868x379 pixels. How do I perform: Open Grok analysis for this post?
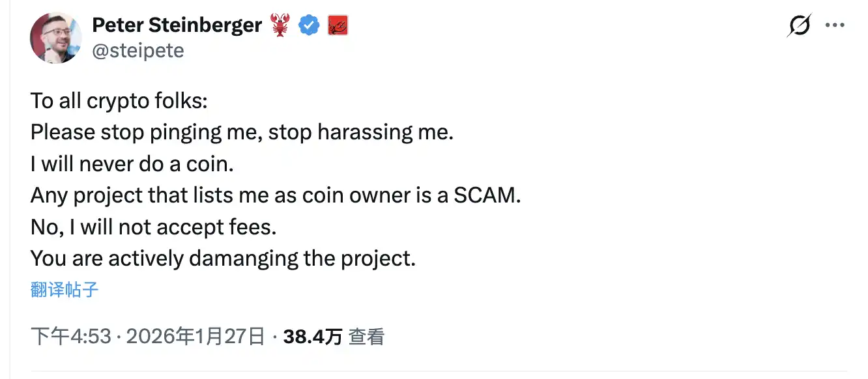[x=798, y=25]
